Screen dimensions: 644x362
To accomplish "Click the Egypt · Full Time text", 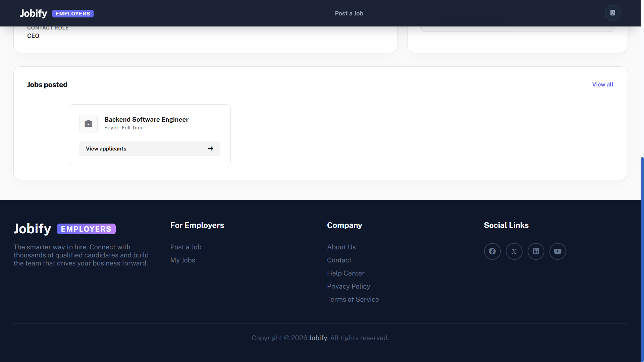I will (124, 128).
